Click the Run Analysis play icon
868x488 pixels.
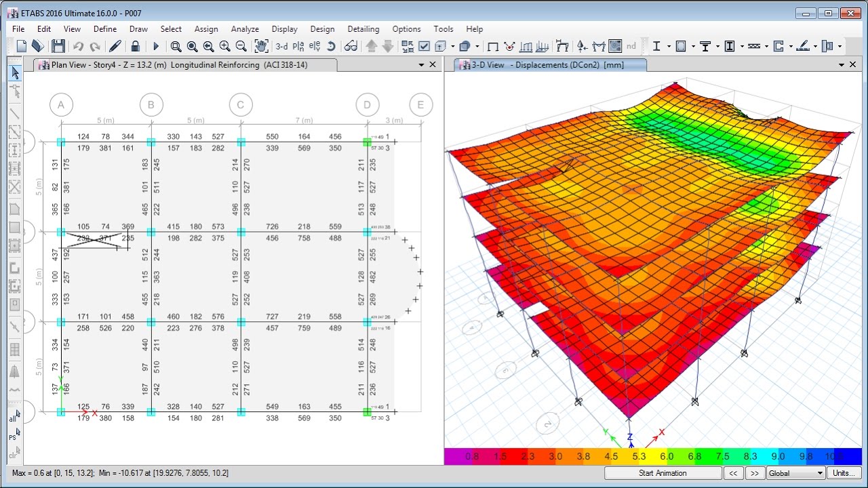coord(156,46)
